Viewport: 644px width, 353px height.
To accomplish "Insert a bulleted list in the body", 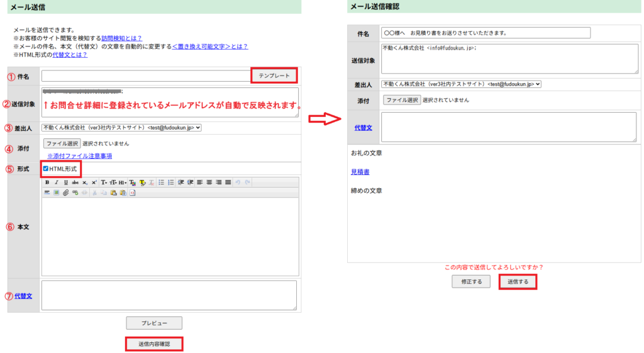I will (162, 182).
